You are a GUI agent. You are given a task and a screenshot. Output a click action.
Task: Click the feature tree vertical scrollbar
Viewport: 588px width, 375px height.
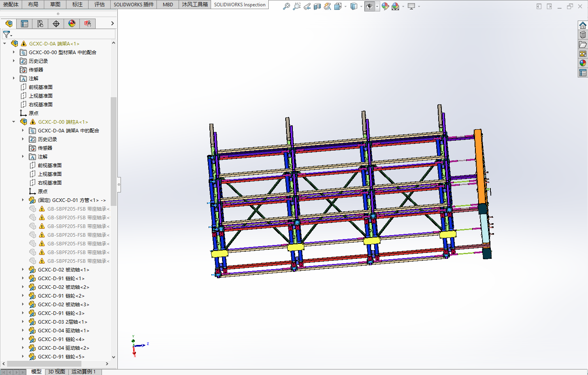click(x=114, y=151)
